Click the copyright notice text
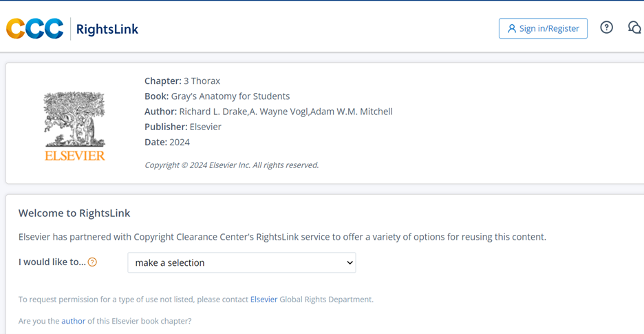Viewport: 644px width, 334px height. tap(231, 165)
